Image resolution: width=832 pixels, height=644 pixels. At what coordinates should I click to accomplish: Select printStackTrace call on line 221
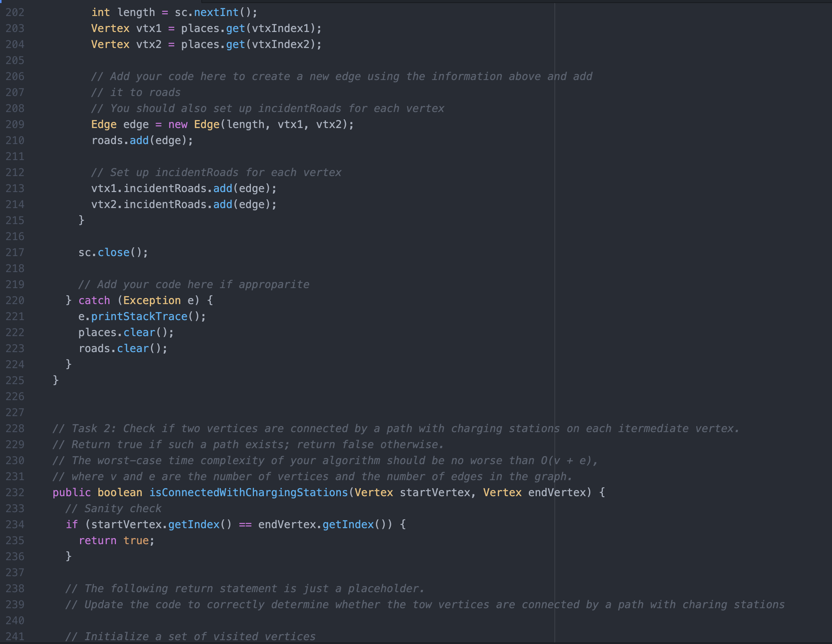[140, 316]
